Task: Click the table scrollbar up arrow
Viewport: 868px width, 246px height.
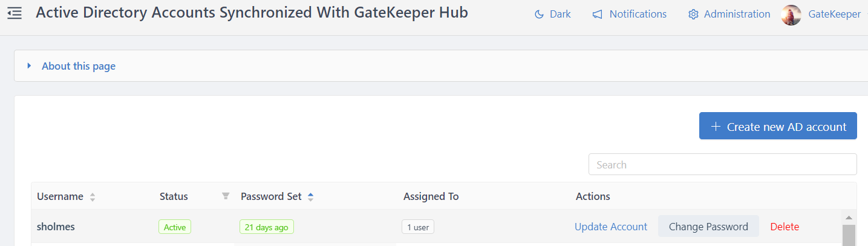Action: click(849, 218)
